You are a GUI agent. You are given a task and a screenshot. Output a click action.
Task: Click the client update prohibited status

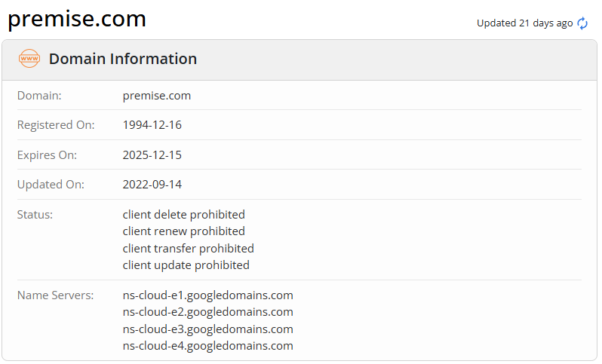(186, 265)
